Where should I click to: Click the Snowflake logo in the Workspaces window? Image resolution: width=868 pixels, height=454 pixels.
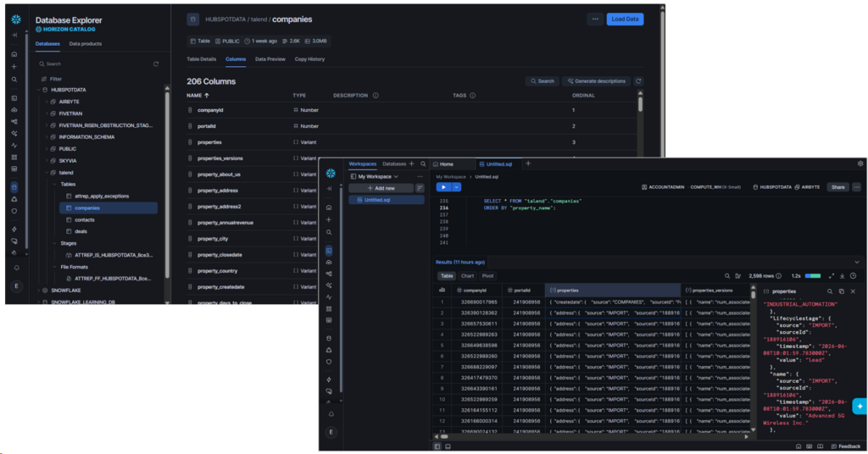point(331,173)
